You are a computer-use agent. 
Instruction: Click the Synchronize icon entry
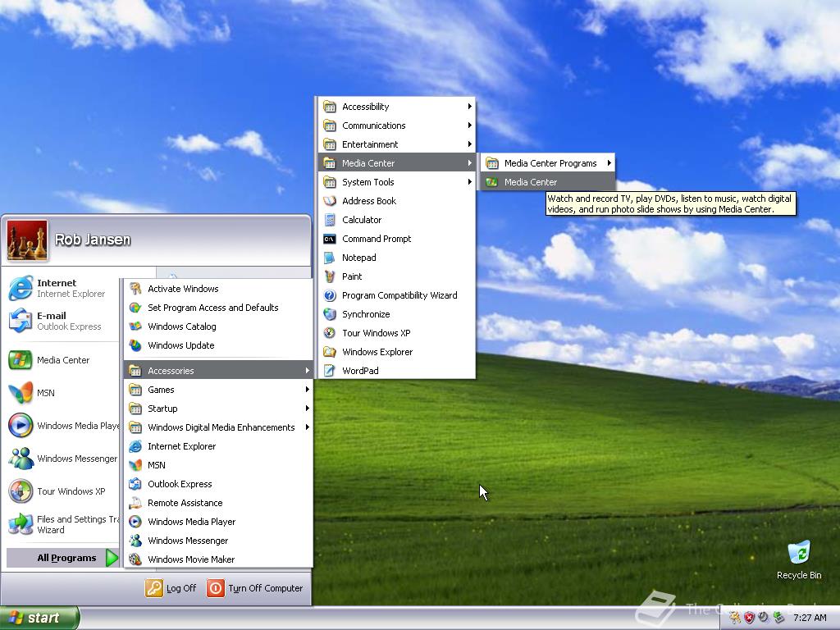tap(330, 314)
